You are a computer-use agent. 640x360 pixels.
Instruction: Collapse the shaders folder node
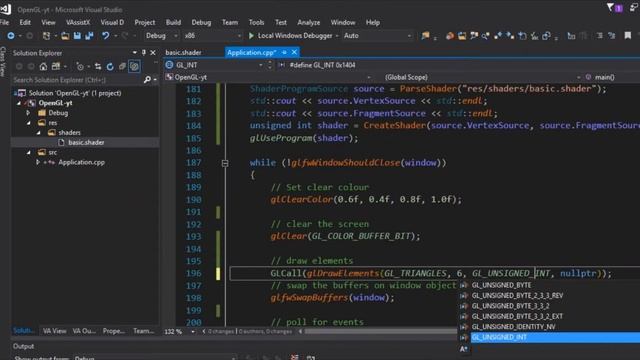[x=38, y=133]
